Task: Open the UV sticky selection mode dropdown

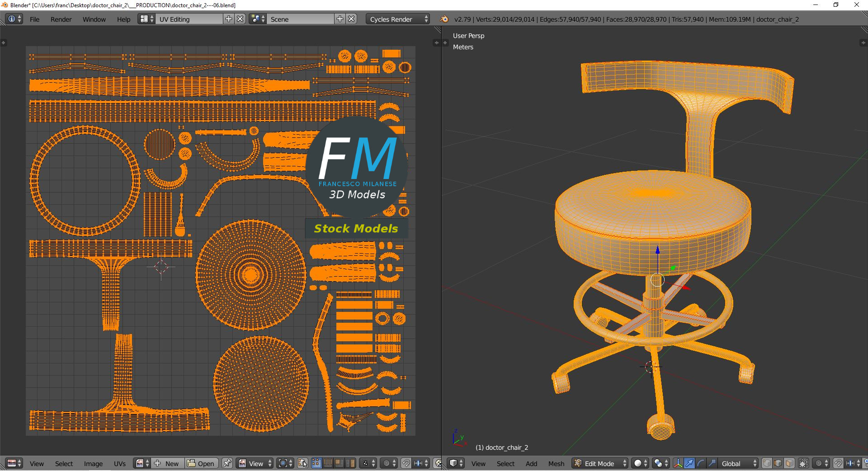Action: pos(367,463)
